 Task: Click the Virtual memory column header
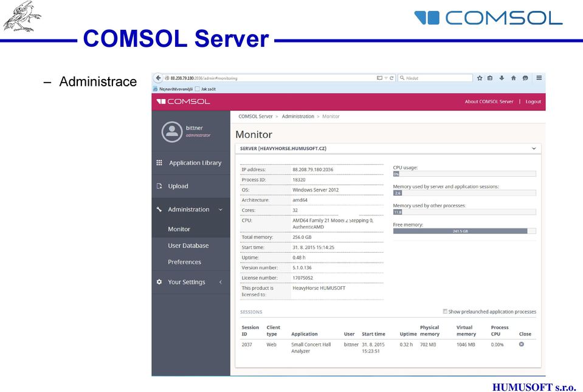pos(466,331)
